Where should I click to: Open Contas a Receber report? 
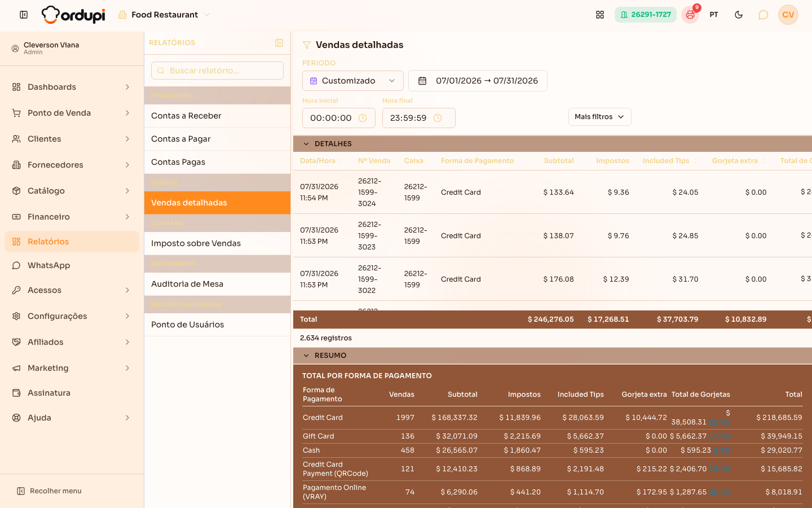click(217, 116)
